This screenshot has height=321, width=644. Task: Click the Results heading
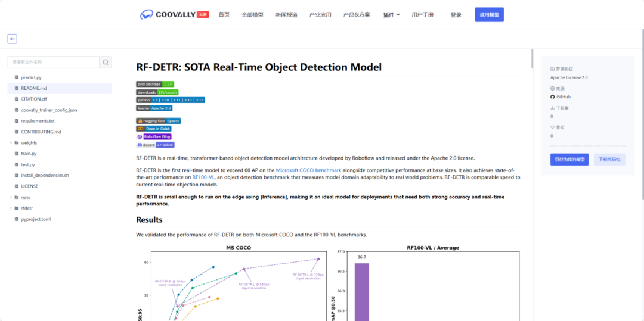coord(150,220)
